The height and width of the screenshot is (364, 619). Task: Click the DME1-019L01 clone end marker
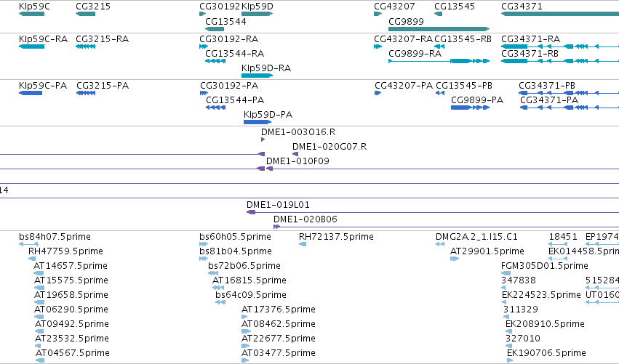pos(251,212)
